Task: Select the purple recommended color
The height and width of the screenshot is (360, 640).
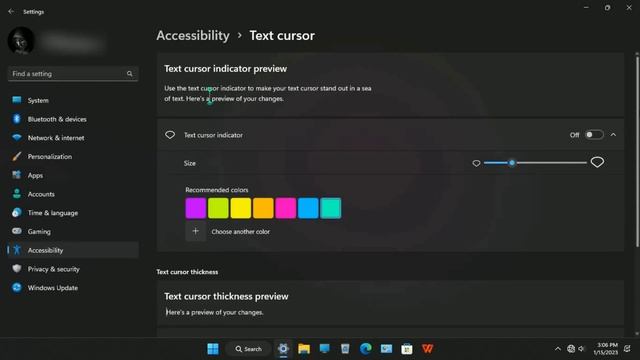Action: [196, 208]
